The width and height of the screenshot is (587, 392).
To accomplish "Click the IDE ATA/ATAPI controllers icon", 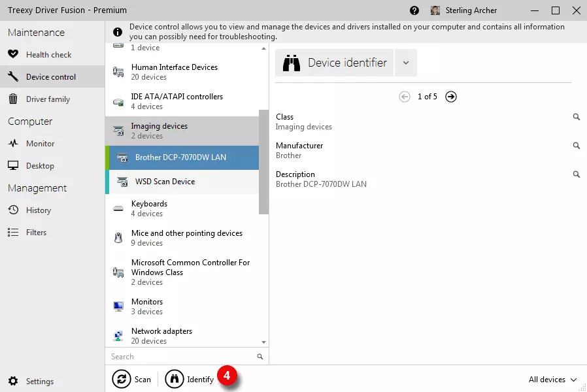I will pyautogui.click(x=118, y=102).
